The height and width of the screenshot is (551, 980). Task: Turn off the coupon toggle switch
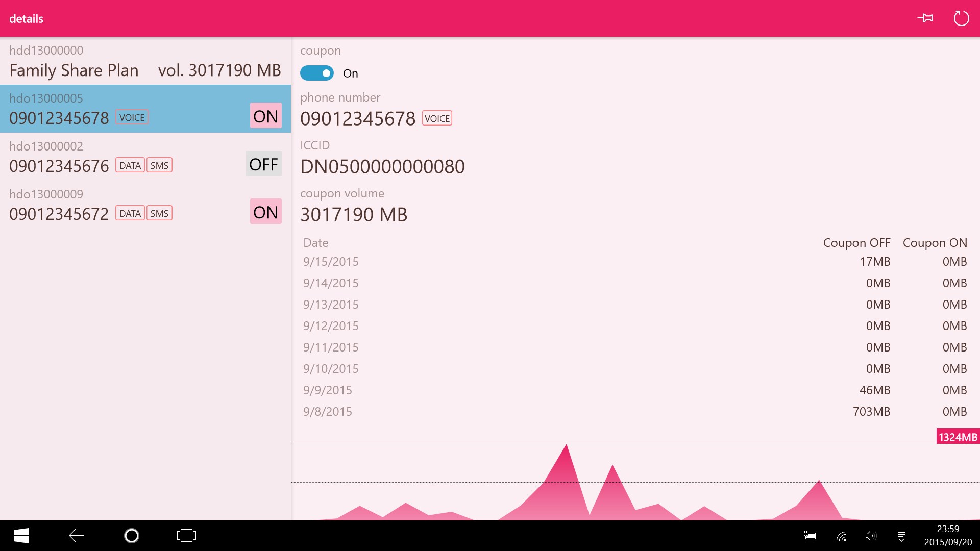[317, 73]
